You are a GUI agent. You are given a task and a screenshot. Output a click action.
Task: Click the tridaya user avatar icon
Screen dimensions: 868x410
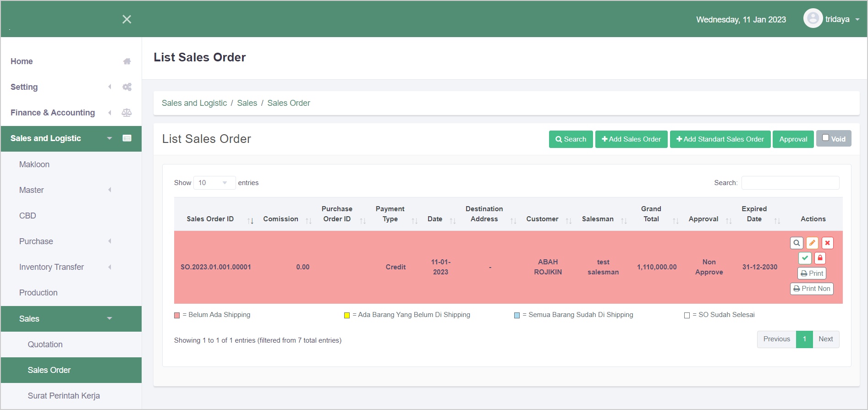point(813,18)
